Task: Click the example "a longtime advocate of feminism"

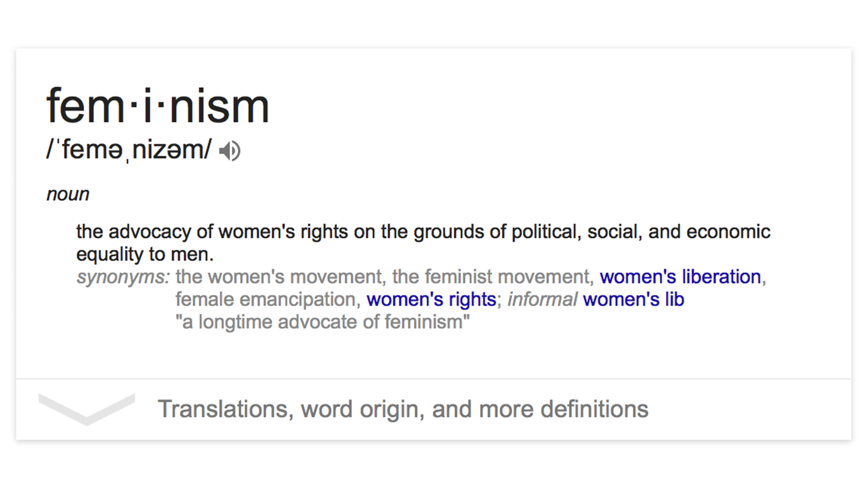Action: (322, 322)
